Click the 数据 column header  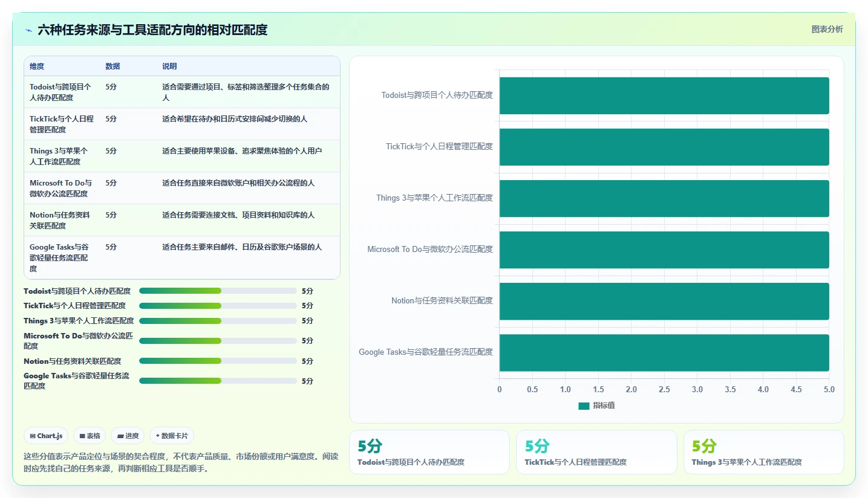(113, 66)
